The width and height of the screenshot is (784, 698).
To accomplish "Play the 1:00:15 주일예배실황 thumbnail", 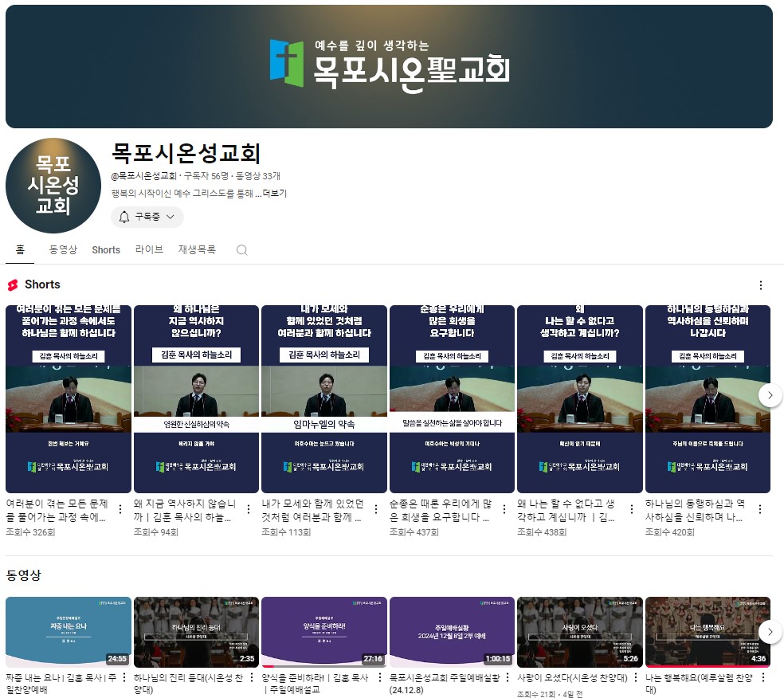I will 452,632.
